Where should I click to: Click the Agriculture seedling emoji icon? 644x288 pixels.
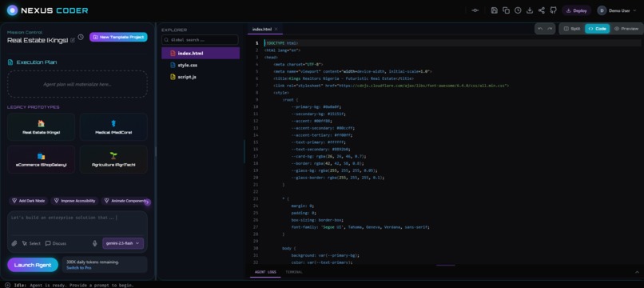tap(113, 155)
